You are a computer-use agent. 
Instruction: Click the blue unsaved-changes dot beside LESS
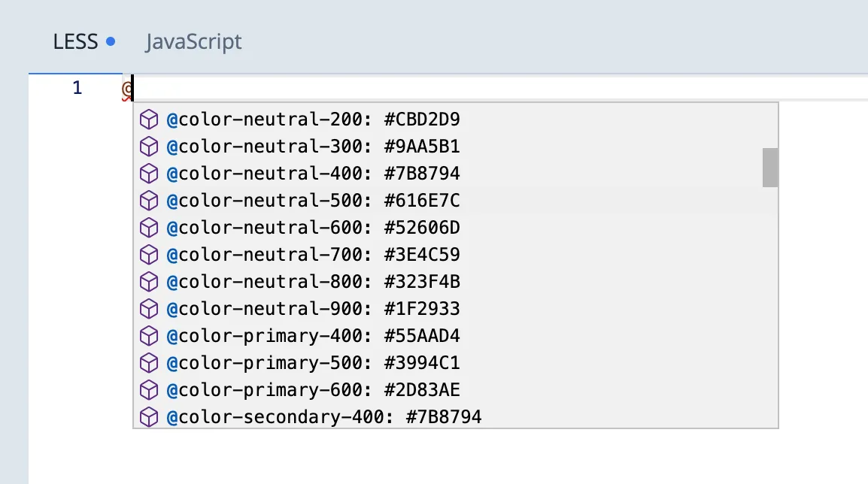point(110,41)
